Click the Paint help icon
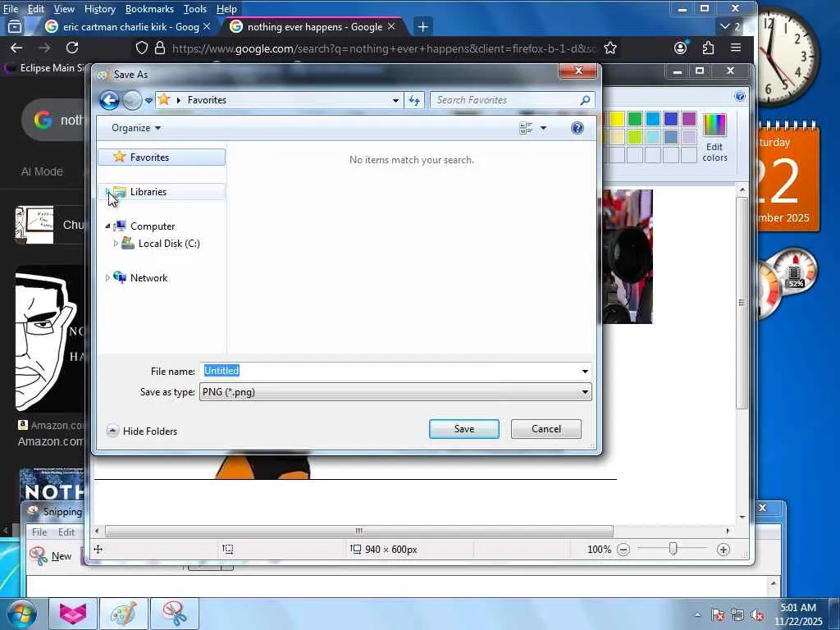Image resolution: width=840 pixels, height=630 pixels. 740,96
